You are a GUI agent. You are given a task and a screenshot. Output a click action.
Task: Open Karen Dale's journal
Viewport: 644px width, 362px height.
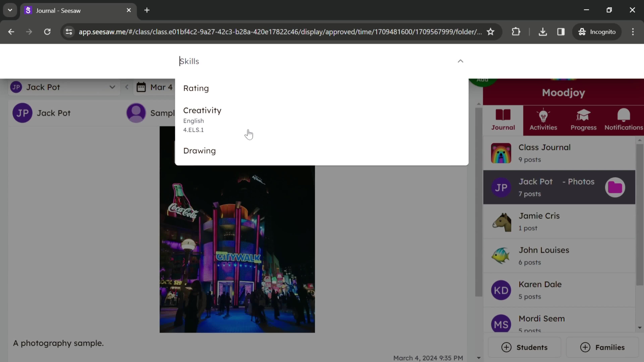coord(559,290)
